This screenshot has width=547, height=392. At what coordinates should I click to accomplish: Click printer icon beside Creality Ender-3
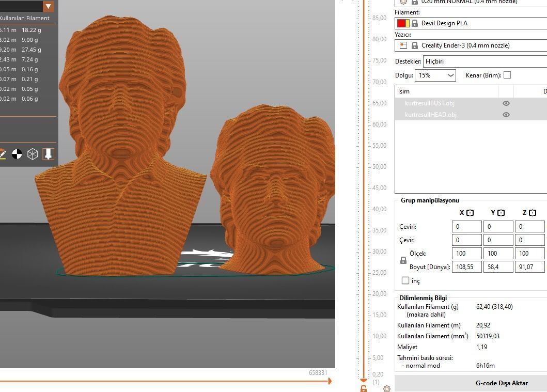coord(403,45)
